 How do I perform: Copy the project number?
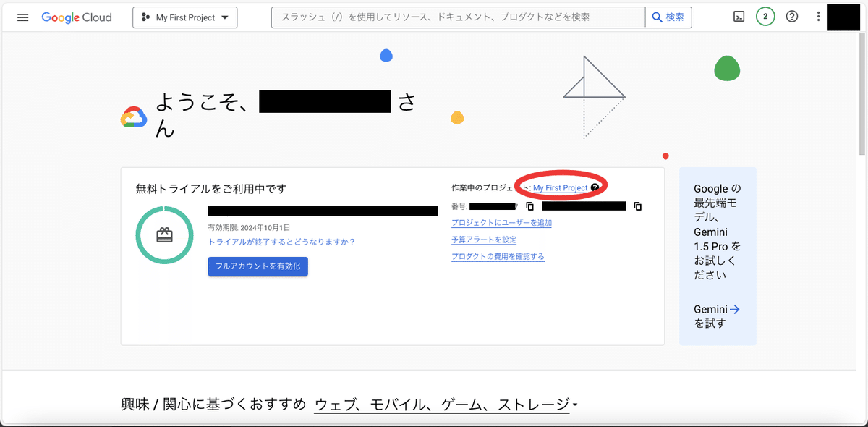(530, 206)
